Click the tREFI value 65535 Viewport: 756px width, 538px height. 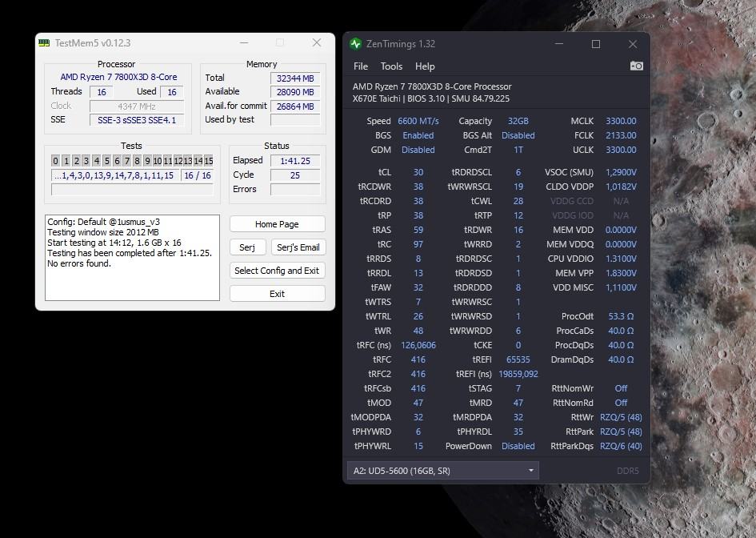518,360
